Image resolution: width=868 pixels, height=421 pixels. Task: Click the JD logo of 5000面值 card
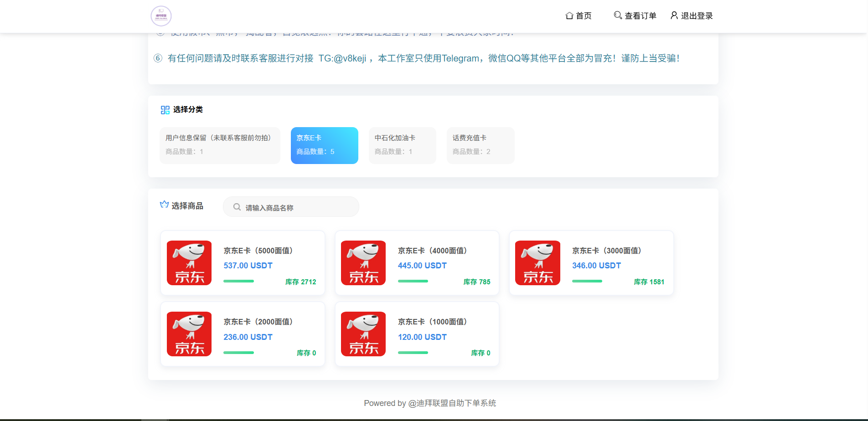point(189,263)
